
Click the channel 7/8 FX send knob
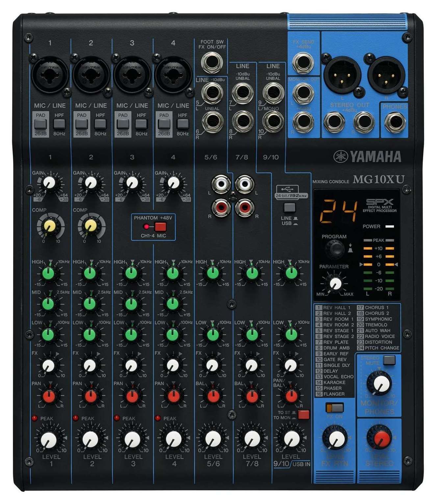[252, 365]
